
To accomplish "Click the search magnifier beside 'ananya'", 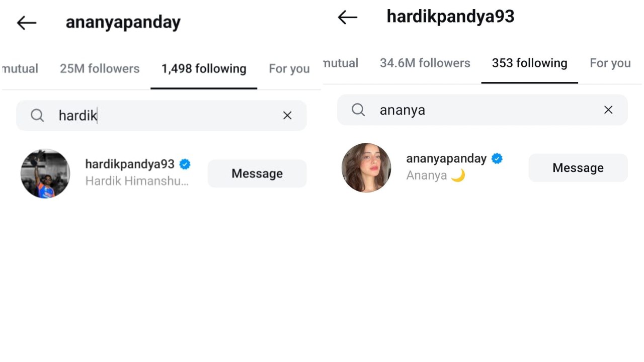I will pyautogui.click(x=358, y=110).
